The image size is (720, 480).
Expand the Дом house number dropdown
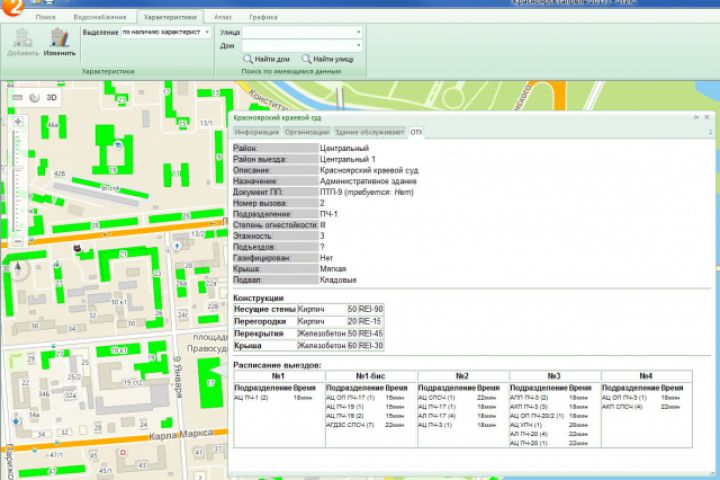(358, 45)
